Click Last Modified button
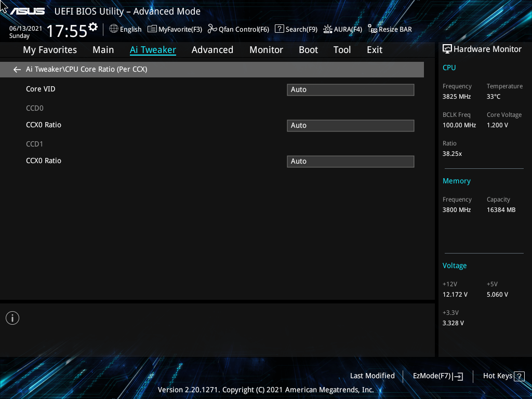Image resolution: width=532 pixels, height=399 pixels. 372,376
